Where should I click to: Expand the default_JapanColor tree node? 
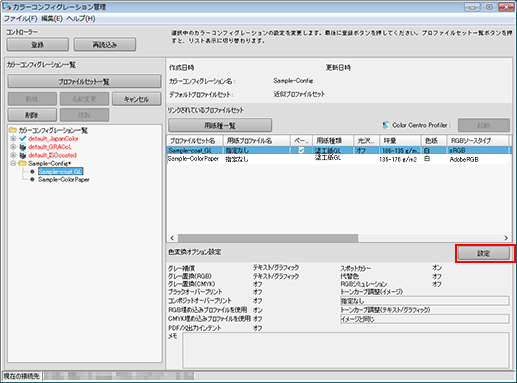pyautogui.click(x=13, y=138)
